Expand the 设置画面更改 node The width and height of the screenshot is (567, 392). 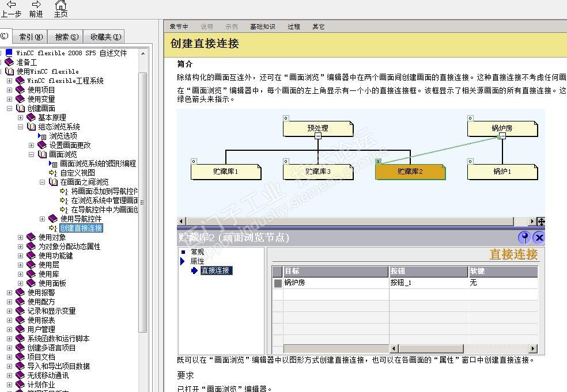[x=32, y=145]
